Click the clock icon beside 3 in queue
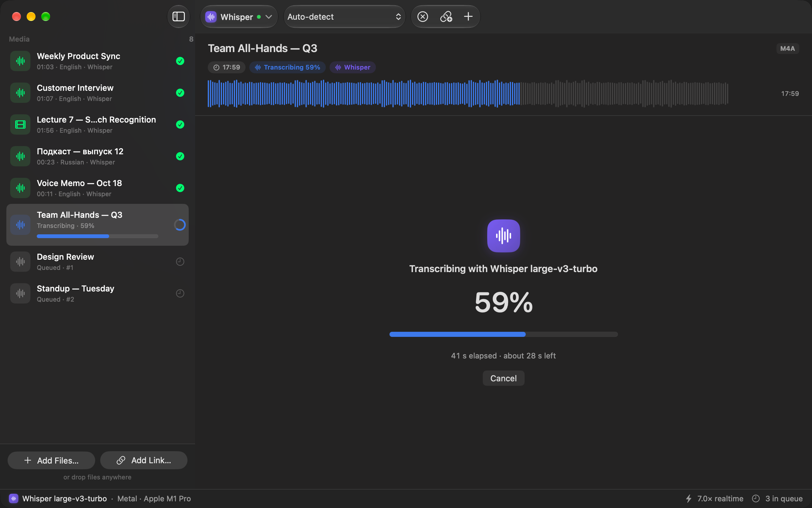 pos(756,498)
